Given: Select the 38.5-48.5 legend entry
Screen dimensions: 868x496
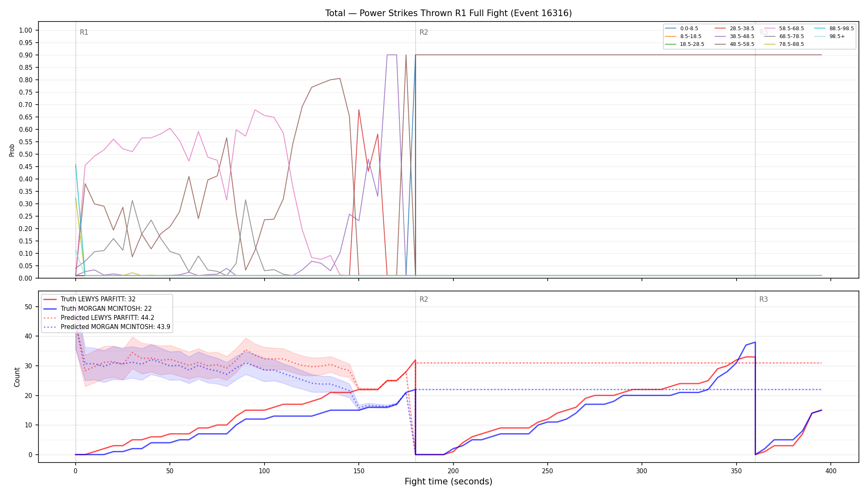Looking at the screenshot, I should coord(734,36).
